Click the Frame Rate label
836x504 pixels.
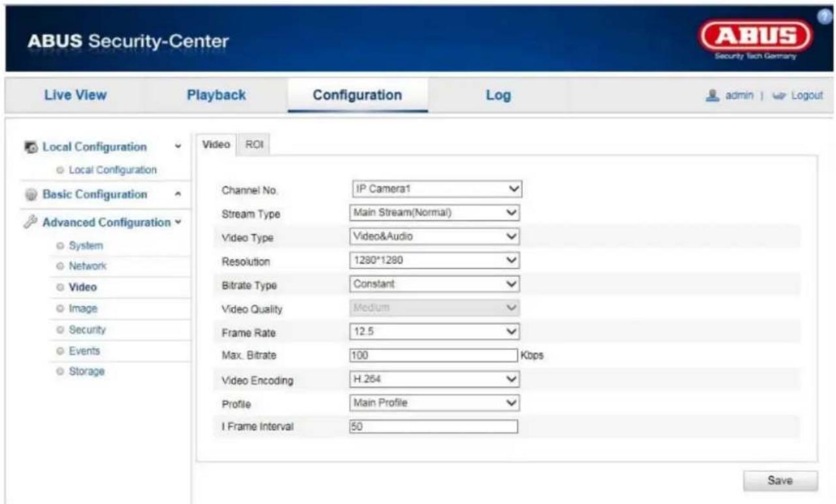pyautogui.click(x=249, y=333)
